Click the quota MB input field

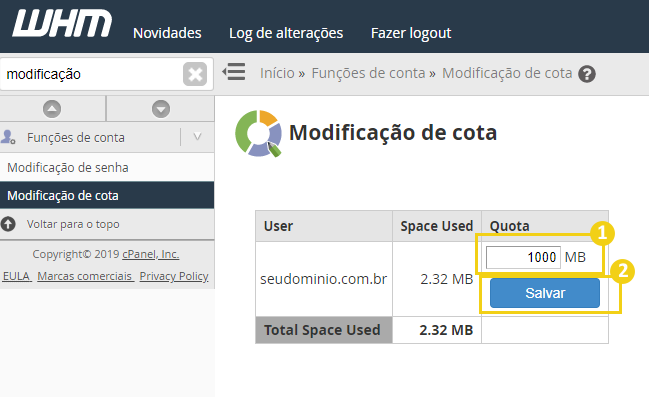click(523, 257)
